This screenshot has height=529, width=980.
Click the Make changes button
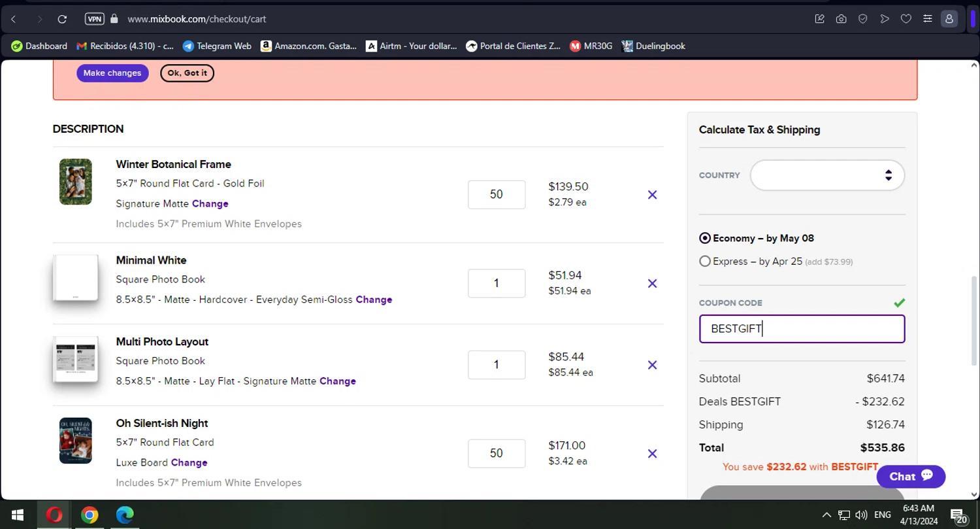point(112,73)
